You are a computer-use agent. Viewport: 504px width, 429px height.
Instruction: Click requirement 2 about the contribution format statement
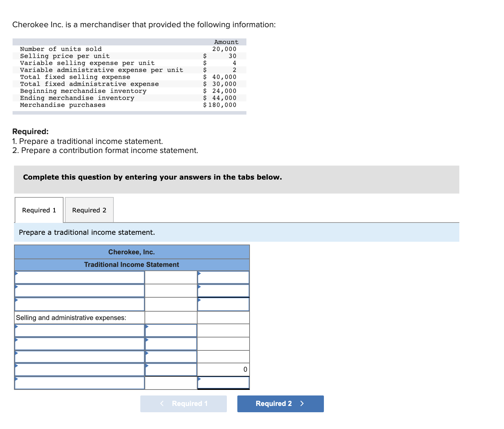coord(105,150)
